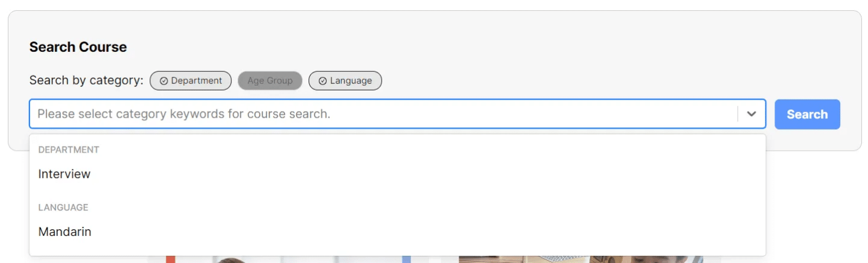Click the checkmark icon in Department chip
Viewport: 868px width, 263px height.
(x=163, y=81)
